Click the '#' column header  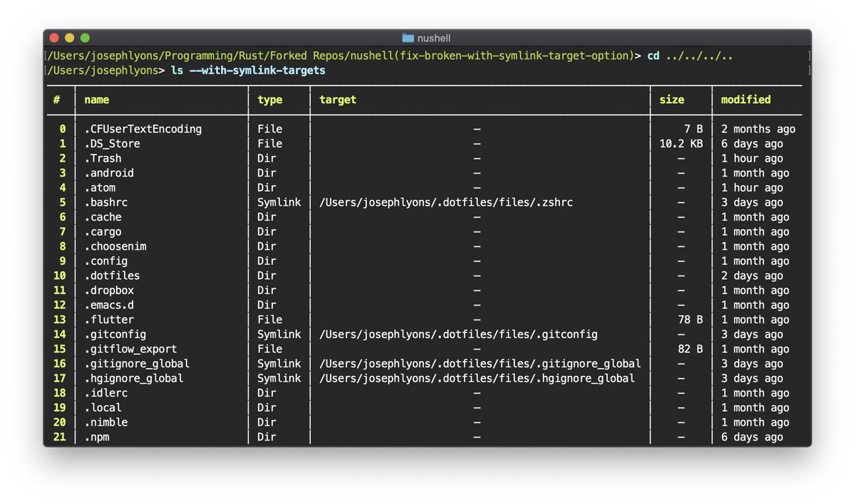click(x=56, y=100)
